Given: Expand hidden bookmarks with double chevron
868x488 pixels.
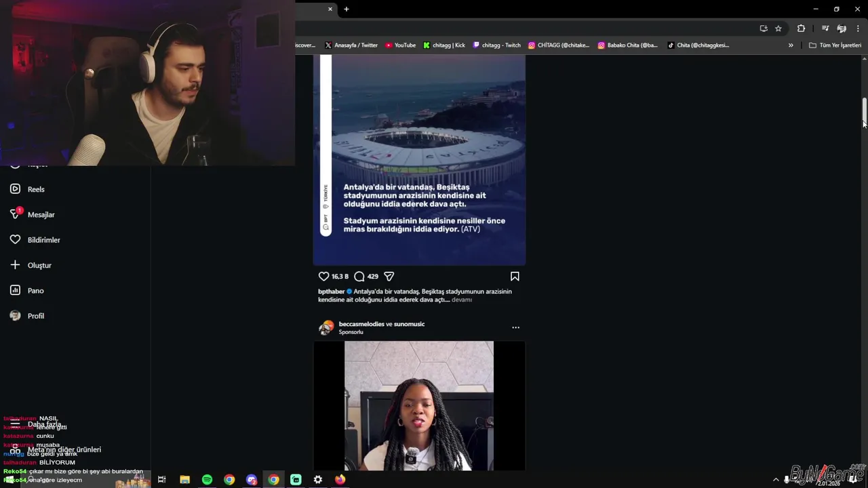Looking at the screenshot, I should (x=791, y=45).
